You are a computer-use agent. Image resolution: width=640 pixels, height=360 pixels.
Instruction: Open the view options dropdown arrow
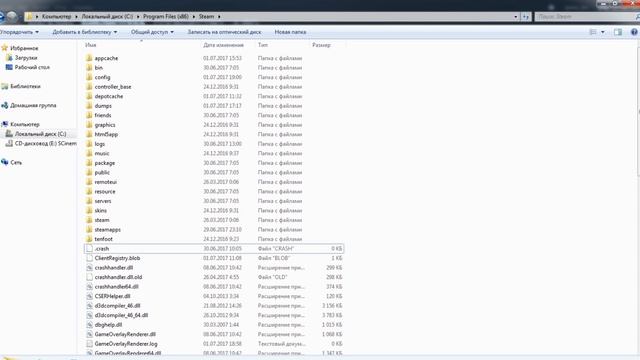[x=602, y=32]
